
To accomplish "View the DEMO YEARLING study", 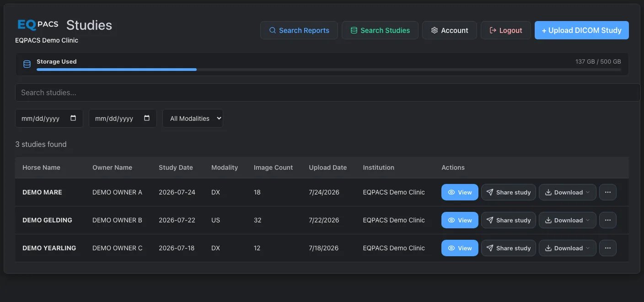I will 460,248.
